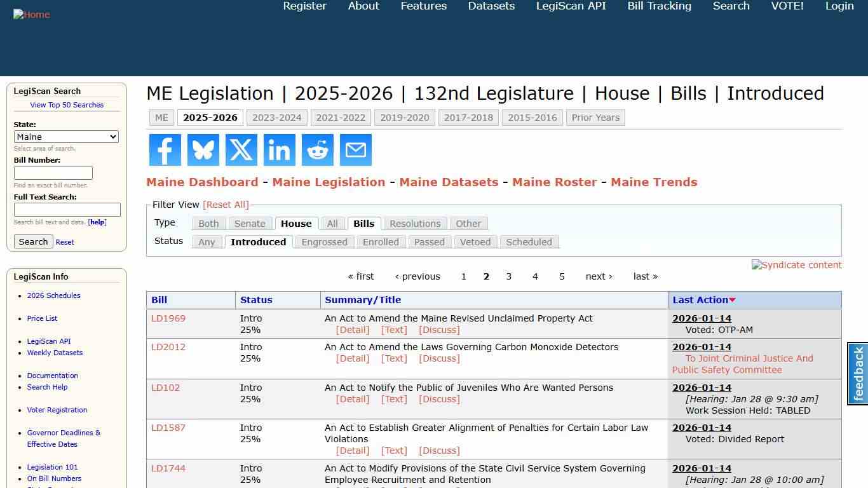Share the page on Bluesky
The image size is (868, 488).
coord(203,150)
